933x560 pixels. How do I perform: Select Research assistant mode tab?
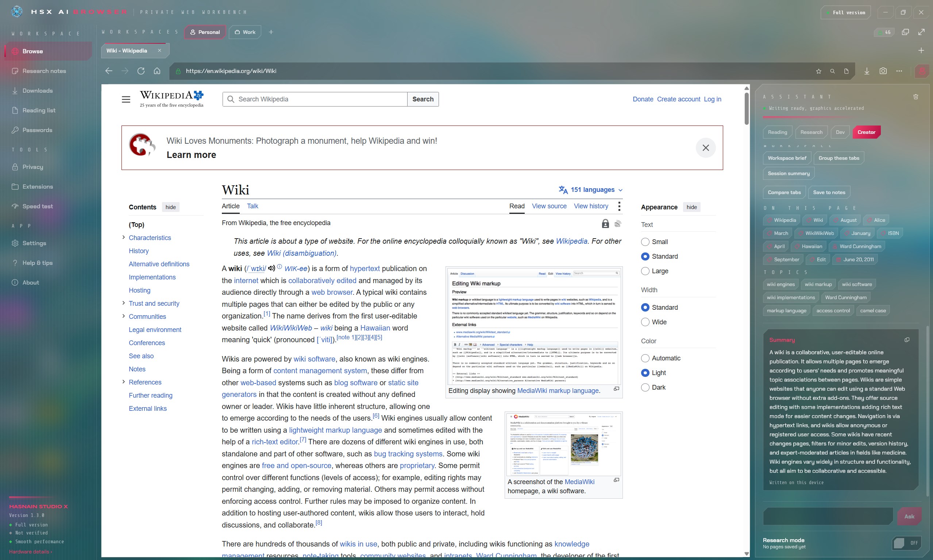pyautogui.click(x=811, y=132)
